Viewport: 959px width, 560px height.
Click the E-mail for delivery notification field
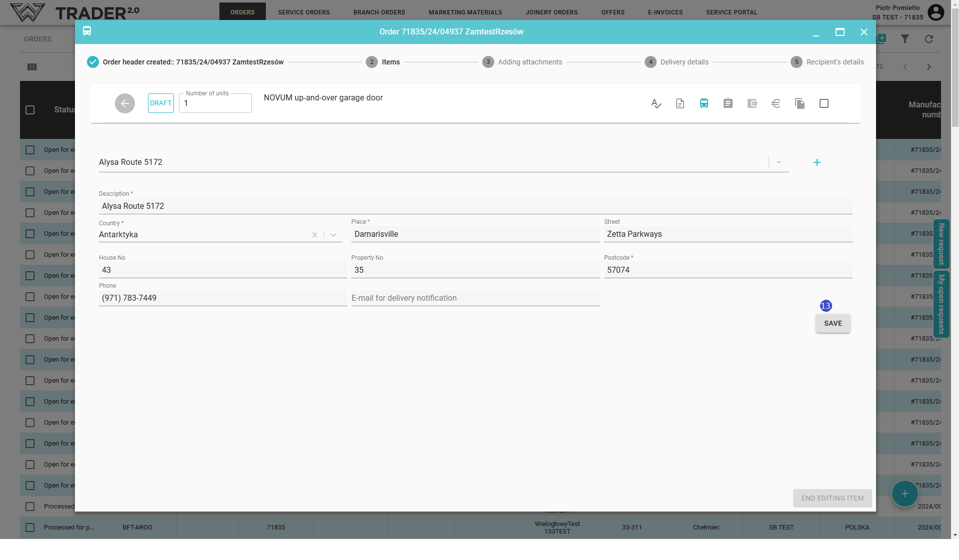pos(475,298)
